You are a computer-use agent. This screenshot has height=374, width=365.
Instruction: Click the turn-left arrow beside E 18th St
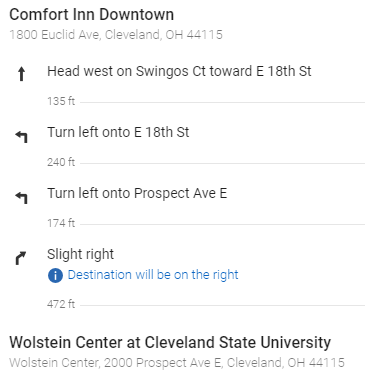21,136
